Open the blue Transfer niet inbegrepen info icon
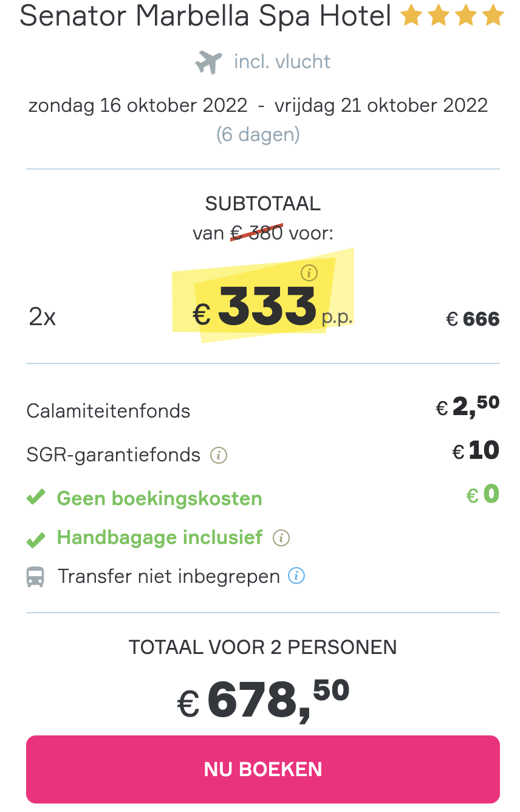Viewport: 520px width, 812px height. [x=296, y=576]
